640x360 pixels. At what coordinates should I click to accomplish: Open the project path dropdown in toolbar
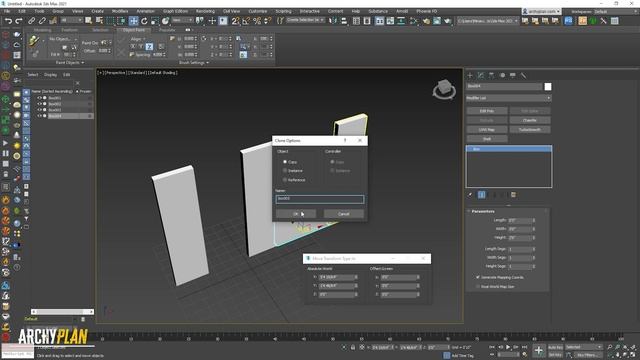pos(487,21)
